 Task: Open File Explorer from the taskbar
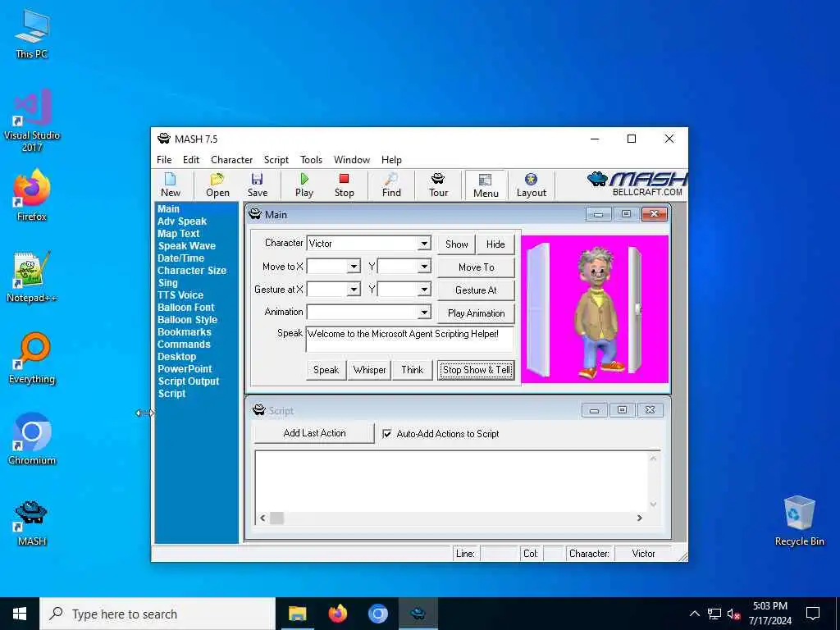pyautogui.click(x=297, y=614)
